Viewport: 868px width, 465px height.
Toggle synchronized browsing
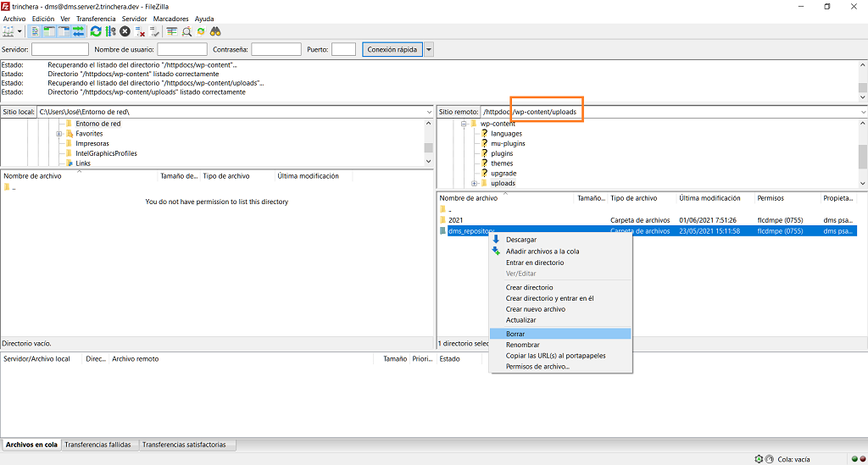click(x=201, y=31)
